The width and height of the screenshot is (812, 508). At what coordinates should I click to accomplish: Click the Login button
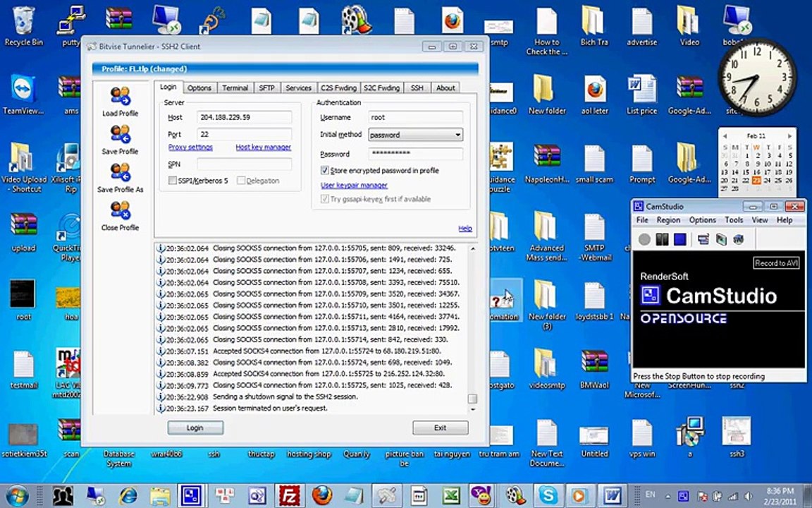pyautogui.click(x=195, y=428)
